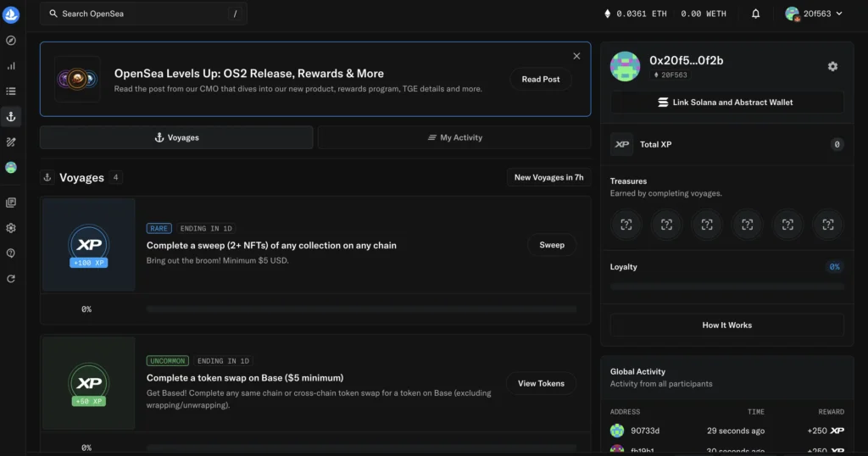
Task: Click the third locked treasure slot
Action: click(x=707, y=225)
